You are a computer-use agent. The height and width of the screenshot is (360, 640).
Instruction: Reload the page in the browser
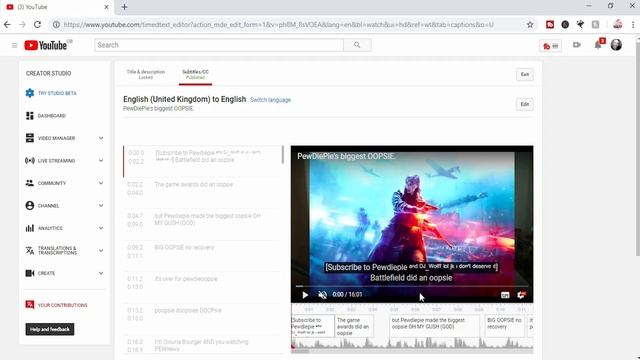(37, 24)
